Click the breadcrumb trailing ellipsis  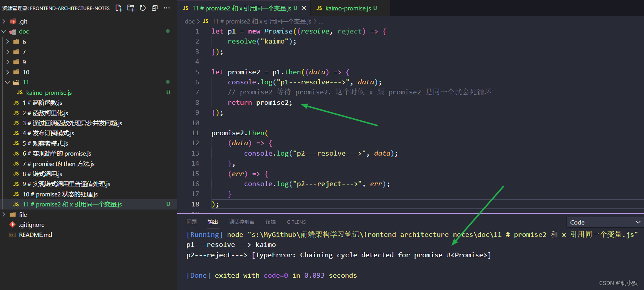pos(321,22)
